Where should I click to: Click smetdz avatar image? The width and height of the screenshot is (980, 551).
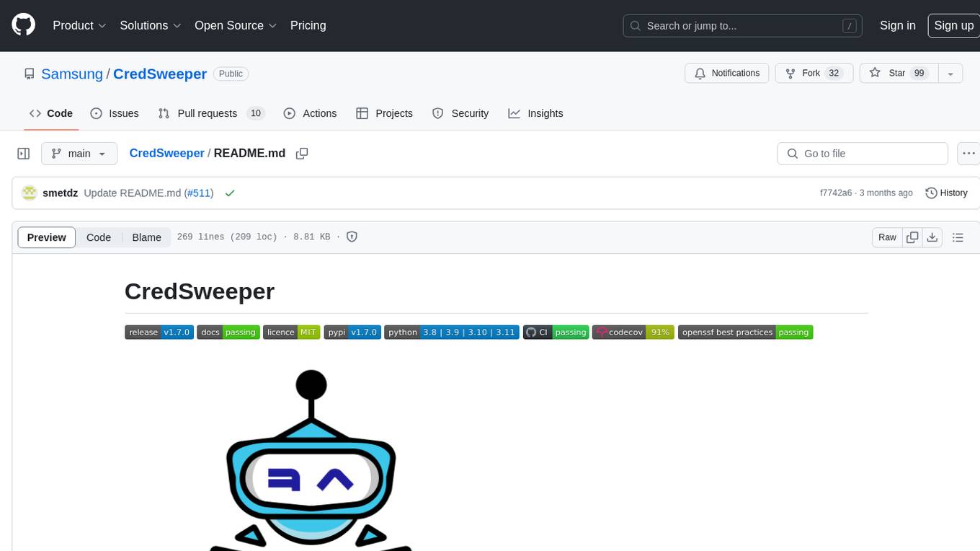(29, 193)
